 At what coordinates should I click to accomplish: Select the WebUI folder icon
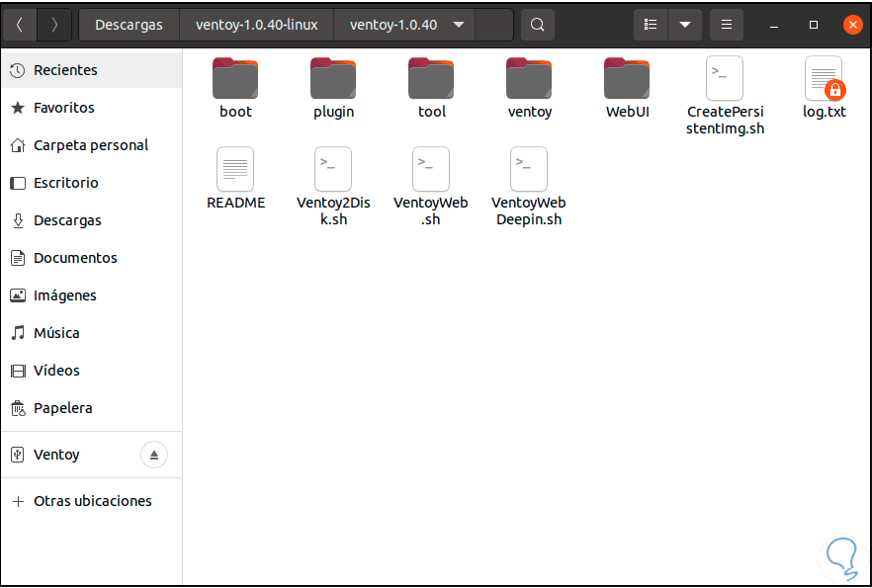click(627, 78)
